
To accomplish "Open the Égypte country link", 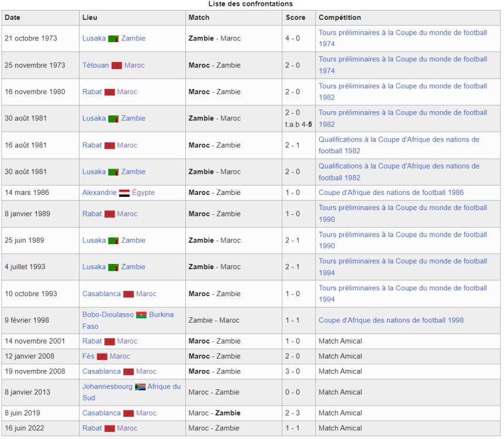I will [143, 193].
